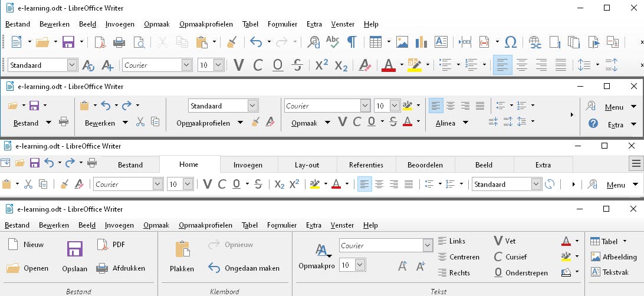Image resolution: width=644 pixels, height=296 pixels.
Task: Toggle Italic (C) in top window formatting bar
Action: click(x=258, y=65)
